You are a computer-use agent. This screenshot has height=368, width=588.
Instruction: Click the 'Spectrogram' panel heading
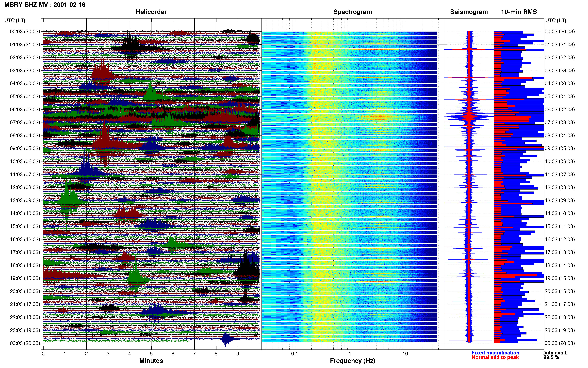(x=352, y=12)
